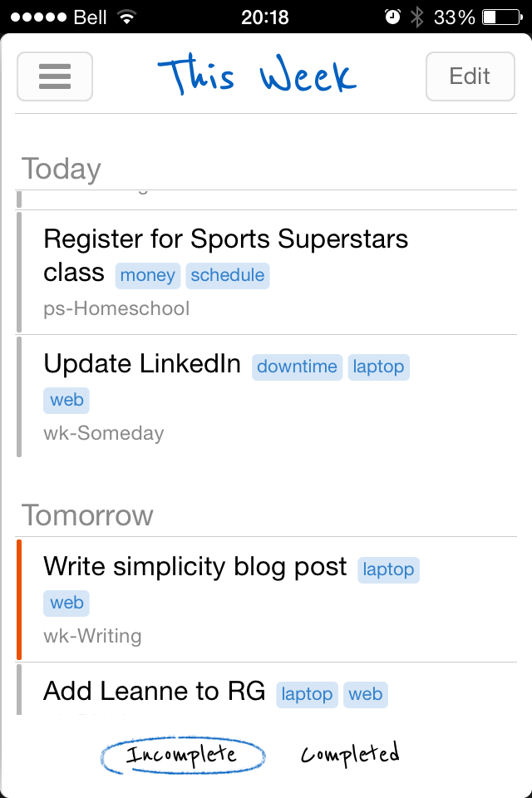Open the Add Leanne to RG task
This screenshot has height=798, width=532.
pos(155,691)
